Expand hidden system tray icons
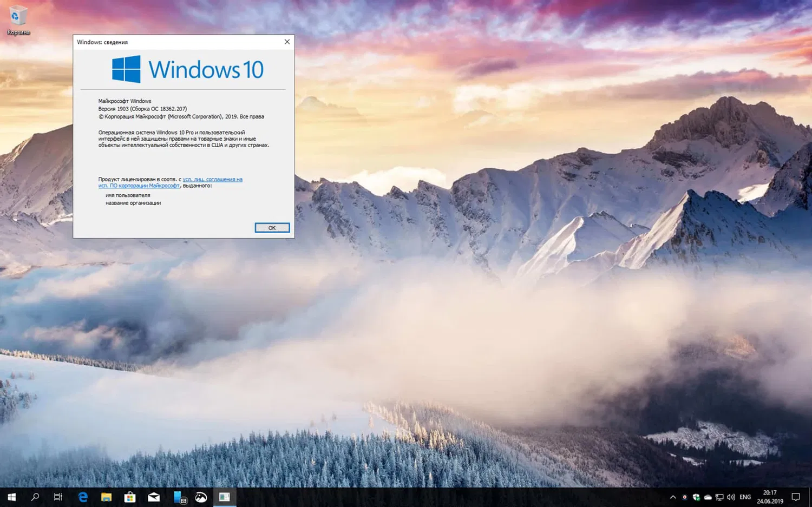The image size is (812, 507). pos(673,497)
